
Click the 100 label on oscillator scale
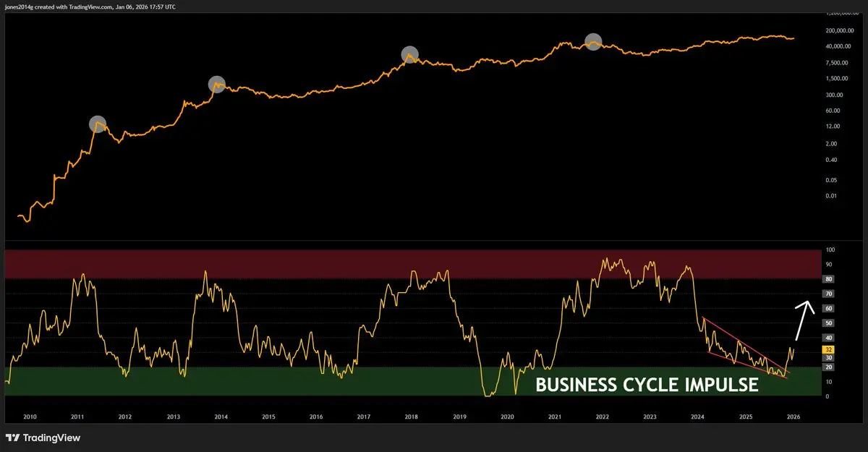click(830, 250)
